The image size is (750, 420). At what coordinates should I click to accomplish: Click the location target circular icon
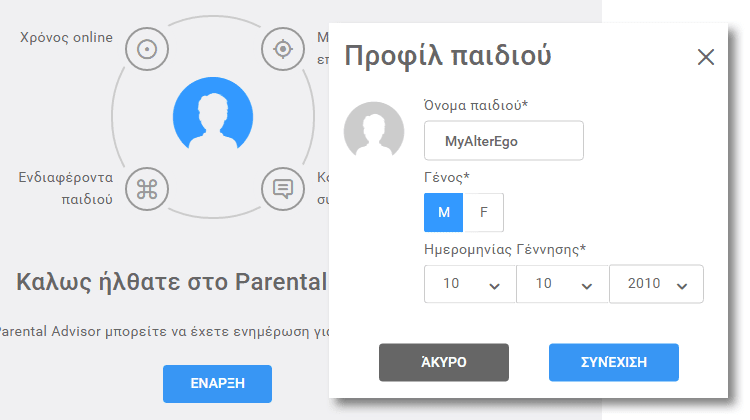[283, 49]
